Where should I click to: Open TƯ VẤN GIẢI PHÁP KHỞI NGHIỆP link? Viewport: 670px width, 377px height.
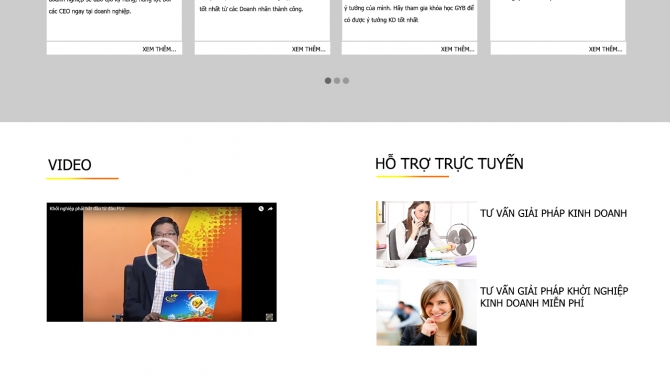[x=554, y=297]
